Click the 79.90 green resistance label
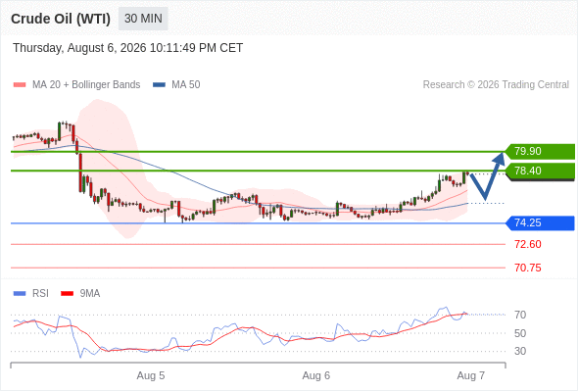The height and width of the screenshot is (392, 578). 540,151
